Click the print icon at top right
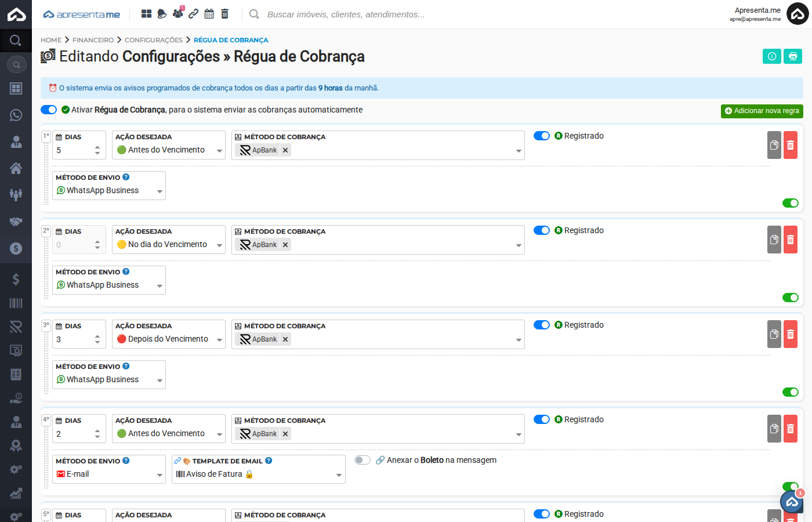This screenshot has height=522, width=812. tap(793, 56)
